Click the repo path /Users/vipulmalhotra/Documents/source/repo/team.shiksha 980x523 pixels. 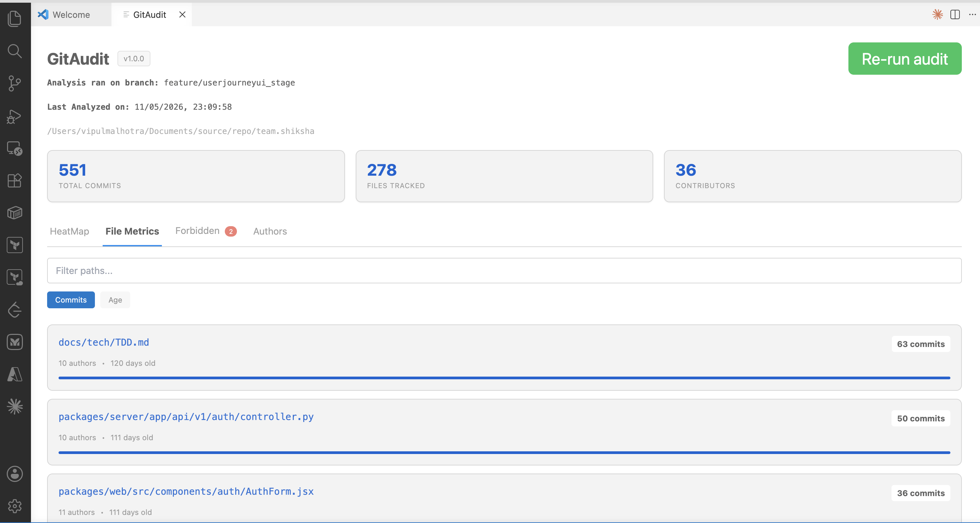(181, 131)
